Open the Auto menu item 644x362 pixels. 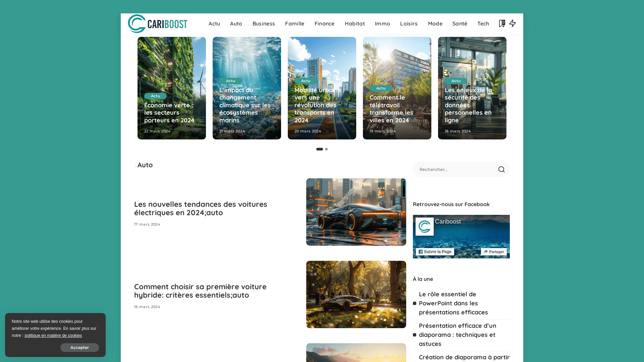pyautogui.click(x=236, y=23)
